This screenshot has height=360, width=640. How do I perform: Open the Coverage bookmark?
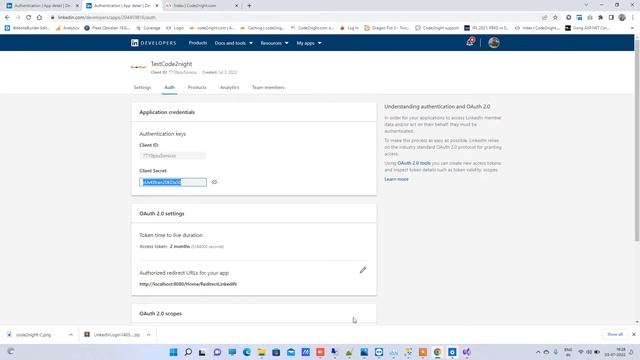tap(148, 28)
